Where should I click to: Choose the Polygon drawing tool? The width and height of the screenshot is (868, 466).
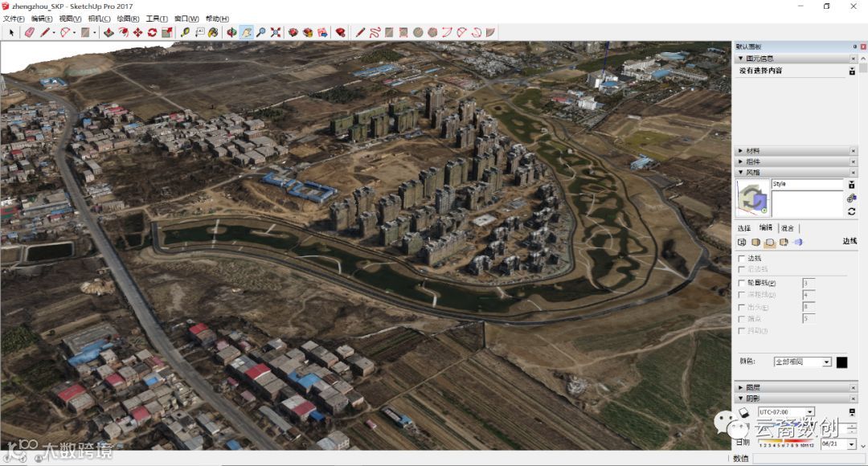tap(432, 33)
